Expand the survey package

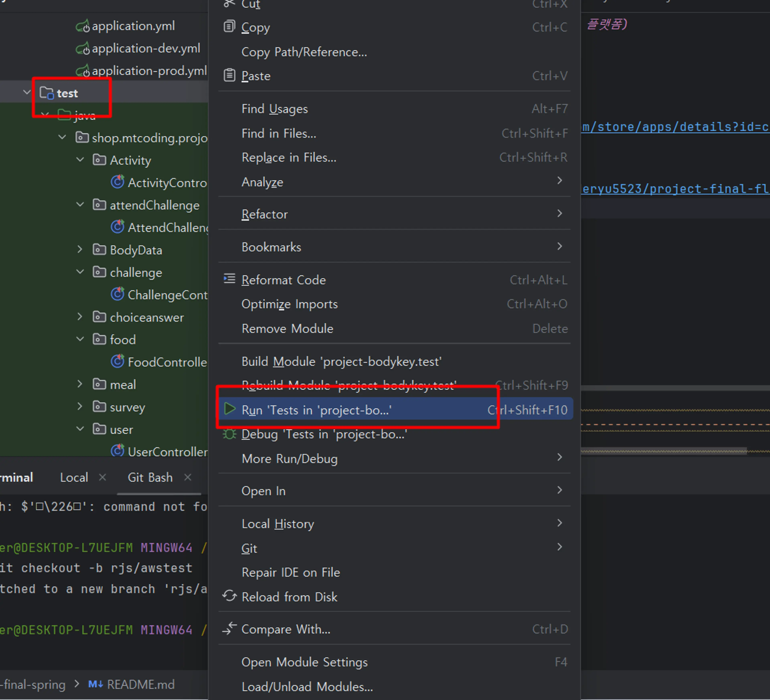[x=80, y=407]
